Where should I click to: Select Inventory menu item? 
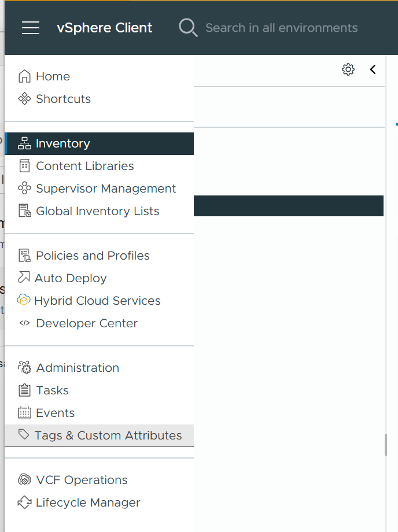coord(99,143)
